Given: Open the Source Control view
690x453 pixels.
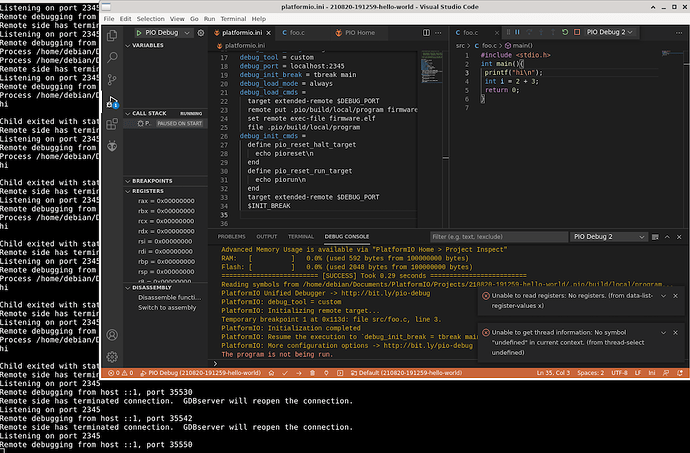Looking at the screenshot, I should [112, 79].
